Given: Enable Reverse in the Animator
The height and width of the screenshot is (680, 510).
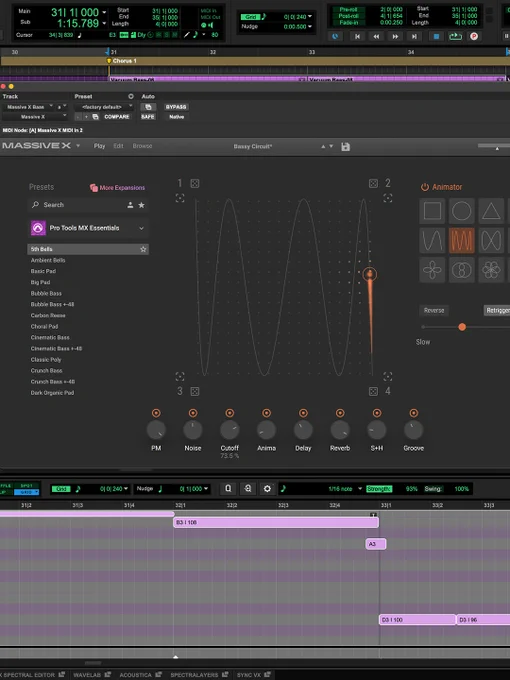Looking at the screenshot, I should [x=434, y=311].
